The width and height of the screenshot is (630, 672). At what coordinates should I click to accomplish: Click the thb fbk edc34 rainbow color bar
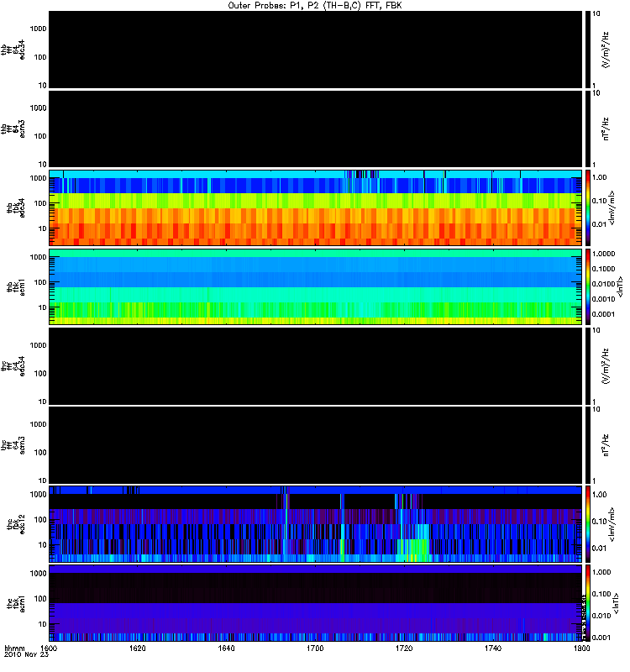coord(587,207)
